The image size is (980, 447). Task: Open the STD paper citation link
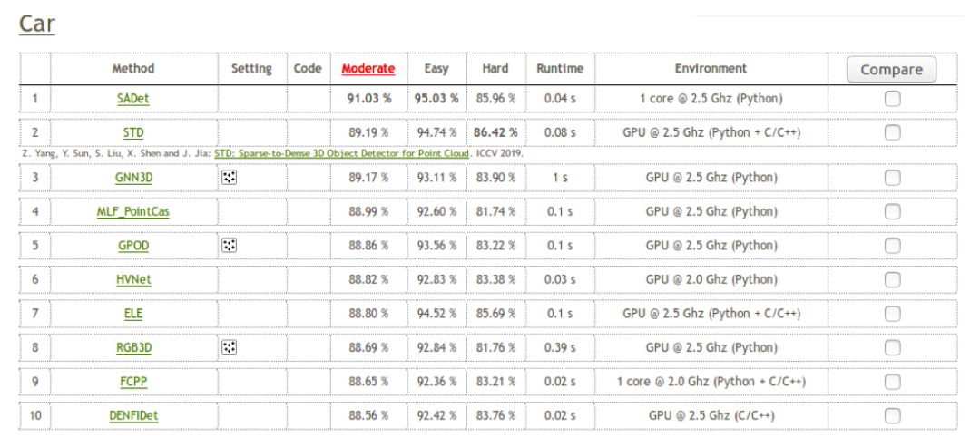(342, 153)
